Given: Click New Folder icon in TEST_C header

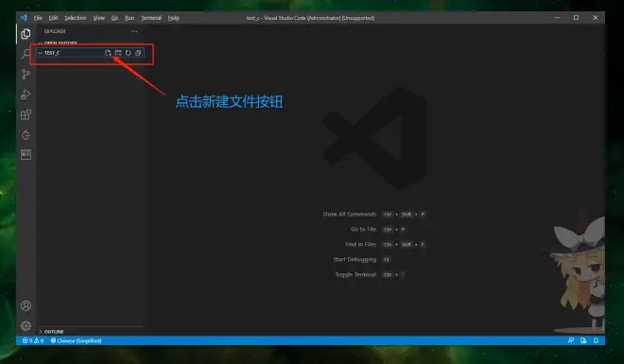Looking at the screenshot, I should tap(118, 53).
